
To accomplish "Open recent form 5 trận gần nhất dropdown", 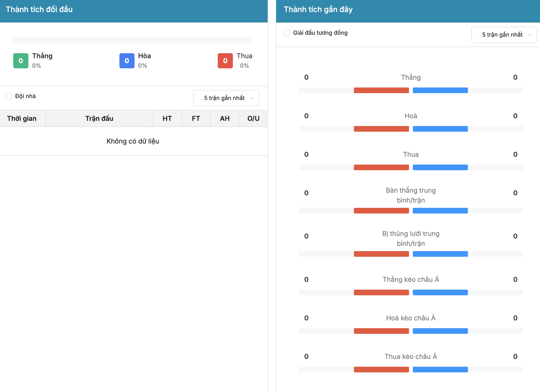I will [504, 35].
